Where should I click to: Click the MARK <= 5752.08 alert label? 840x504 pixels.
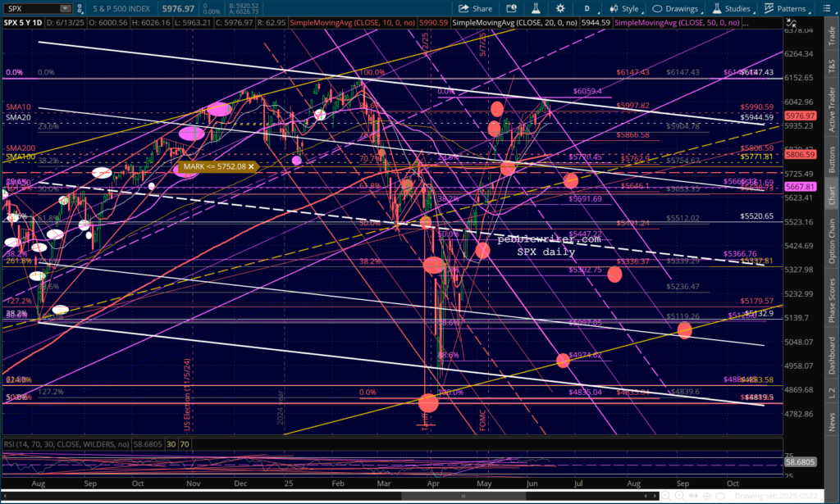[x=217, y=166]
